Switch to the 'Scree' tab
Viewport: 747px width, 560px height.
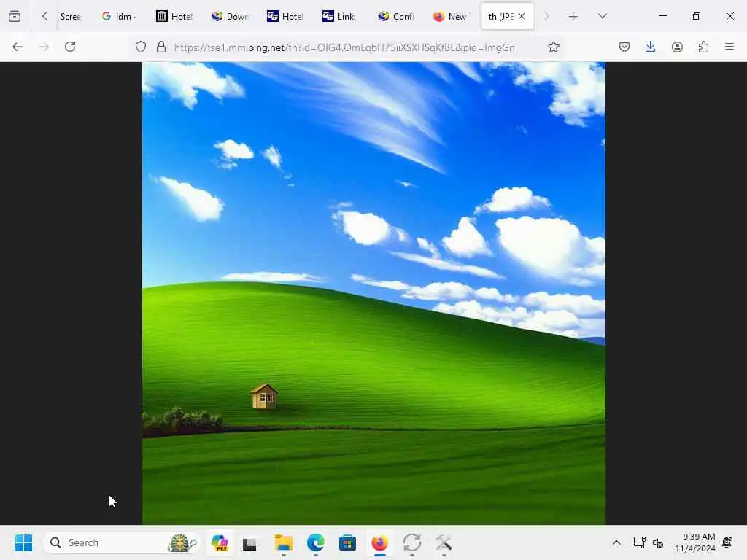71,16
